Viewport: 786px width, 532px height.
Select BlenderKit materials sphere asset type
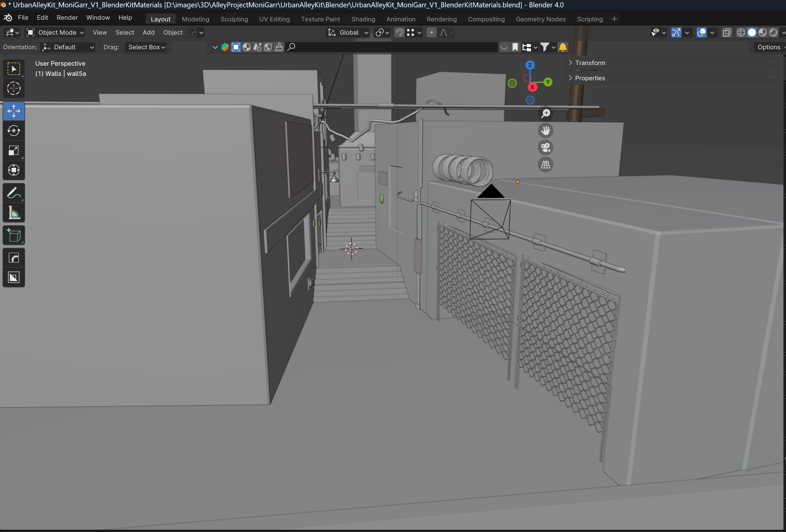[x=247, y=47]
